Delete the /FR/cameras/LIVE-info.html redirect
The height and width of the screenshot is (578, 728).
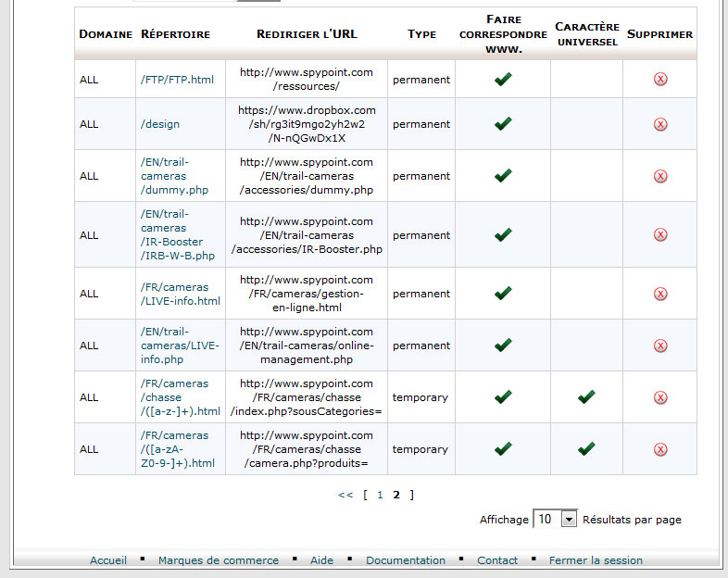pos(660,294)
